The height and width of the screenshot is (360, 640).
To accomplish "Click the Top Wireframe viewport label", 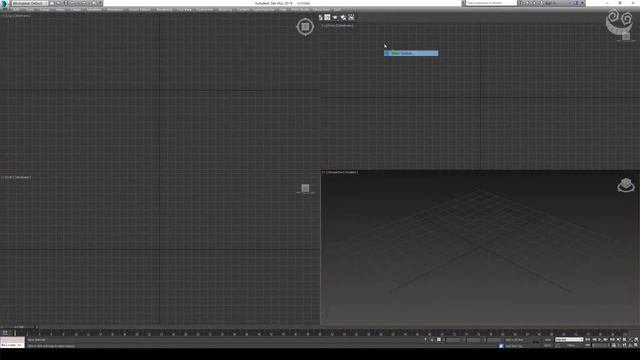I will [16, 16].
